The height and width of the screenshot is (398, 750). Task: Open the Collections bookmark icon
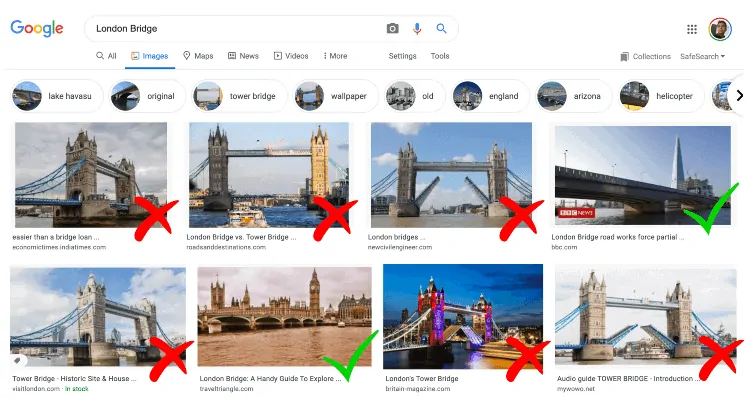tap(624, 56)
